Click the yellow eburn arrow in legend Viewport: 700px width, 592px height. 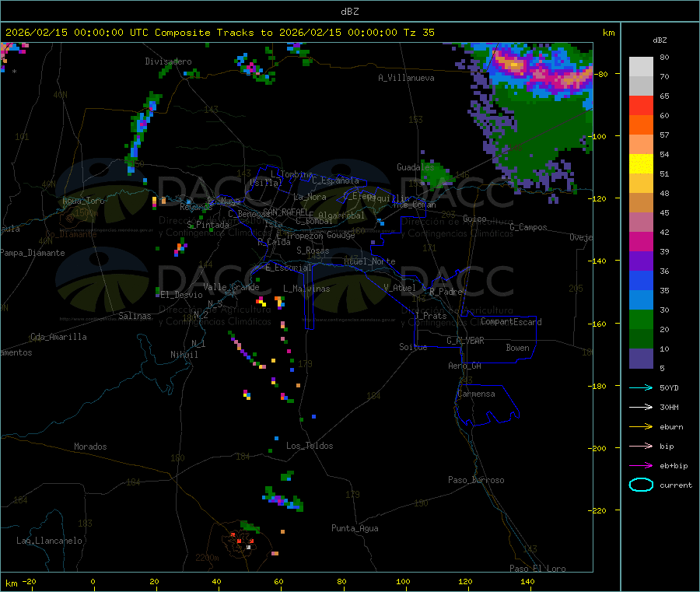[641, 427]
